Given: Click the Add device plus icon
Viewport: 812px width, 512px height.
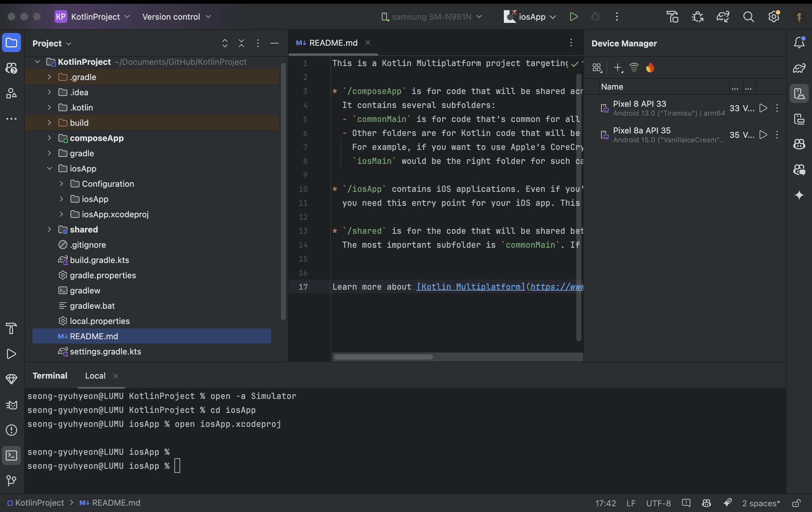Looking at the screenshot, I should click(618, 68).
